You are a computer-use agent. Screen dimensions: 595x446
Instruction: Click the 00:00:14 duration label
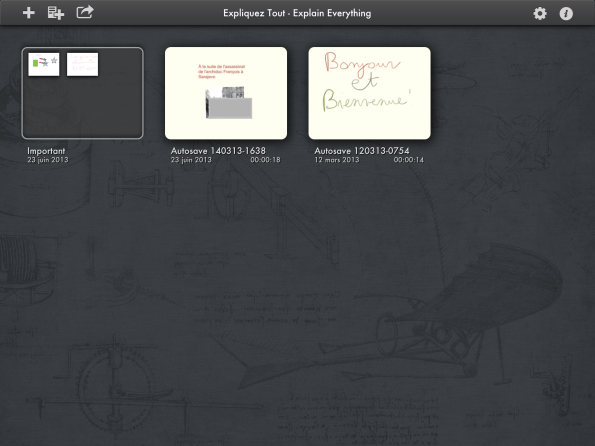tap(409, 160)
